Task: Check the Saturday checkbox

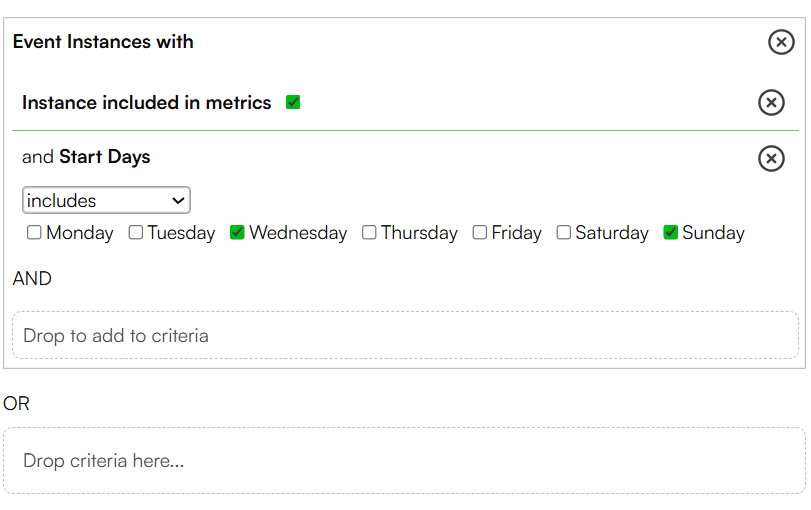Action: pyautogui.click(x=563, y=232)
